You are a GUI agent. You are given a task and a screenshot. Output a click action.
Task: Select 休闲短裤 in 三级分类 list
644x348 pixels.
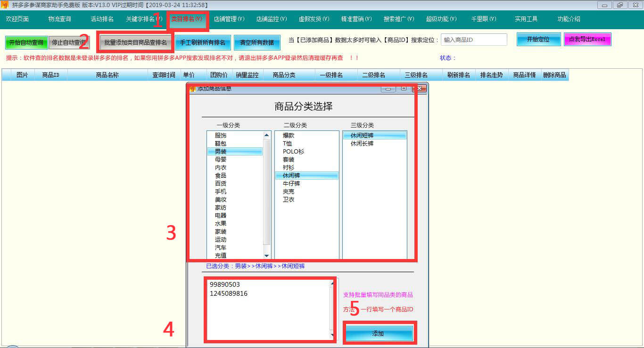coord(375,136)
